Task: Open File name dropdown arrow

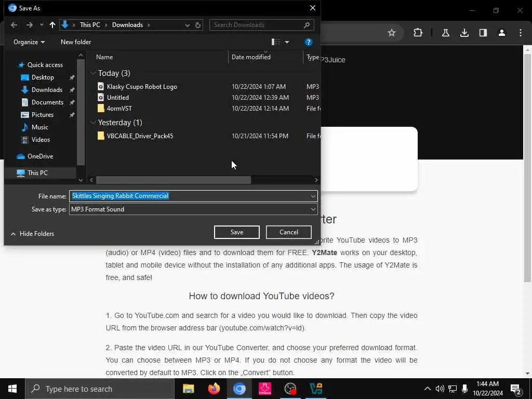Action: point(313,196)
